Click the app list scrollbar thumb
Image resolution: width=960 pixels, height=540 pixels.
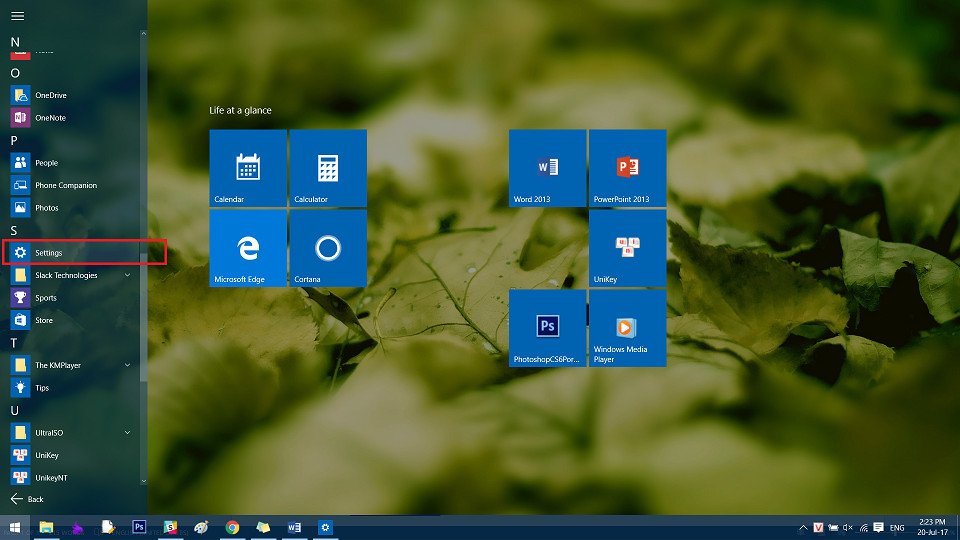[144, 317]
